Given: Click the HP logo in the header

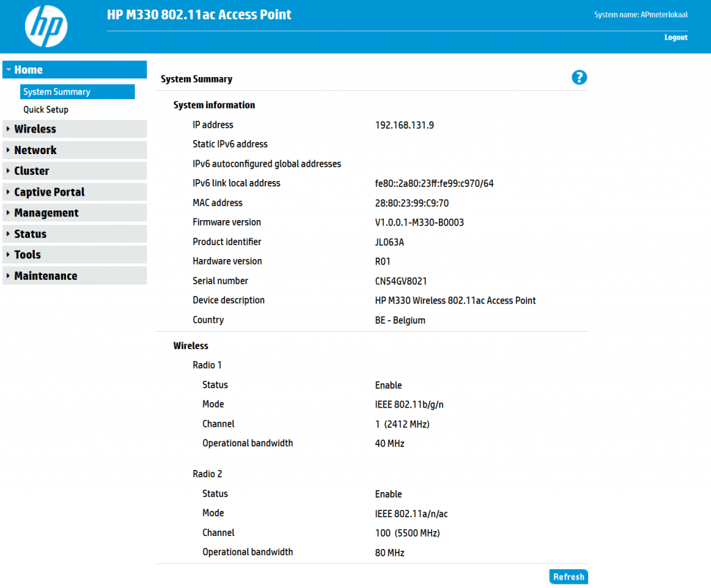Looking at the screenshot, I should 46,26.
